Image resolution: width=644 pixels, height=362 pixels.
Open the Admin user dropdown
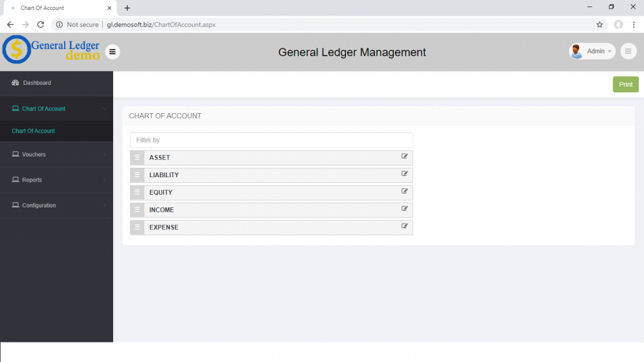point(592,52)
